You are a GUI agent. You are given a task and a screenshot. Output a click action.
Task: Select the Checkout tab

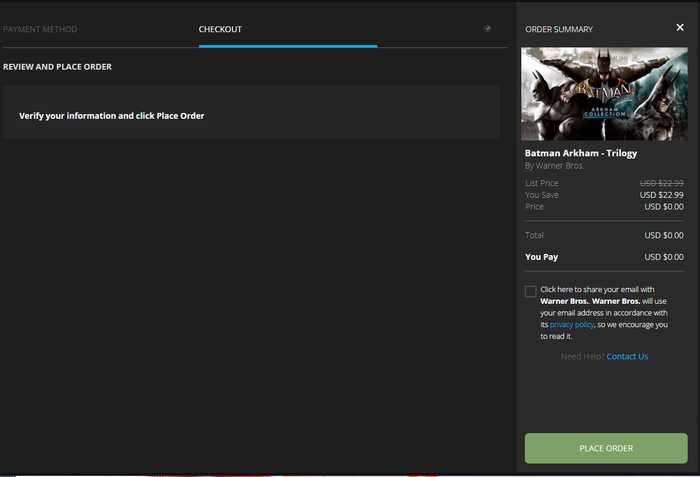coord(220,29)
